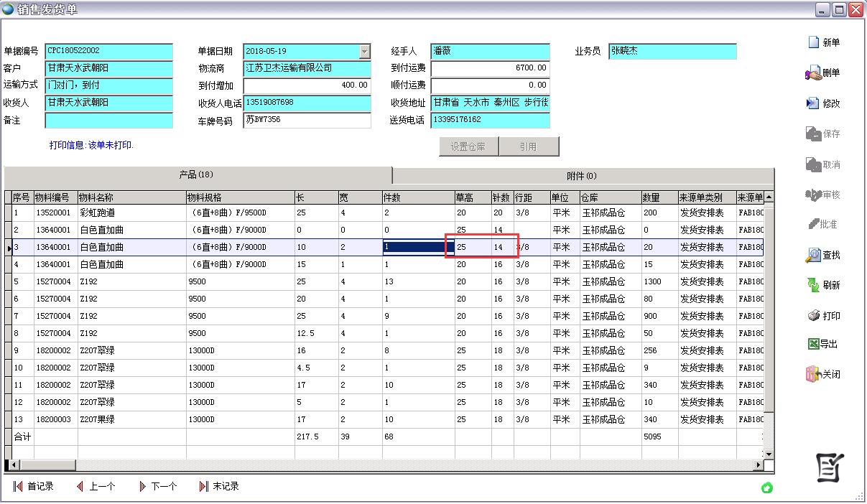Open the 物流商 carrier field list
This screenshot has height=504, width=867.
point(307,69)
